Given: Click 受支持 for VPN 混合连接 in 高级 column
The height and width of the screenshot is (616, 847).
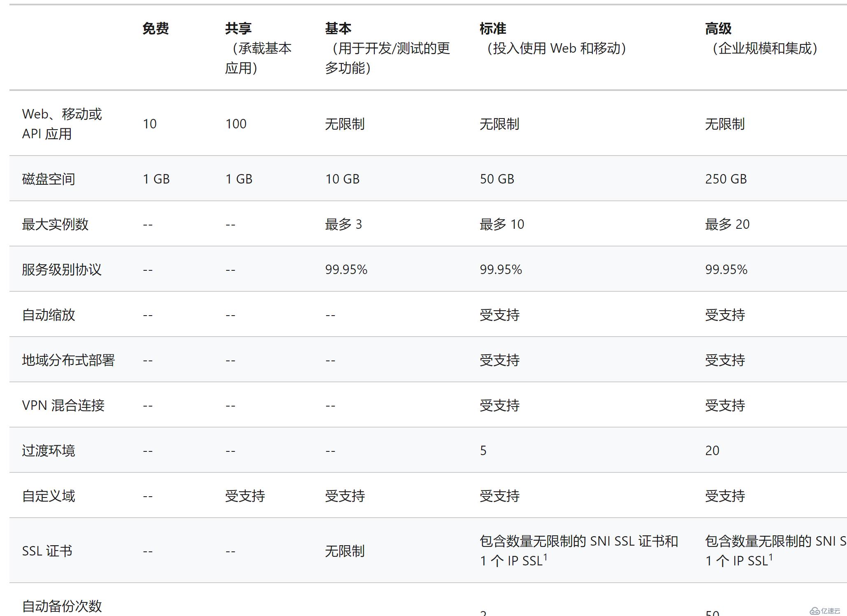Looking at the screenshot, I should pos(725,405).
